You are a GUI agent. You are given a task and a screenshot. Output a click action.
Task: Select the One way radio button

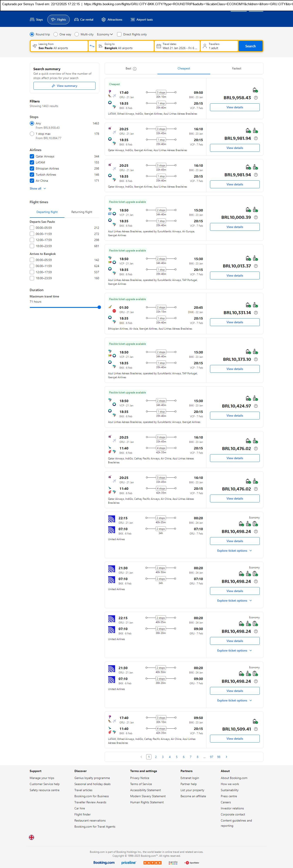[56, 34]
